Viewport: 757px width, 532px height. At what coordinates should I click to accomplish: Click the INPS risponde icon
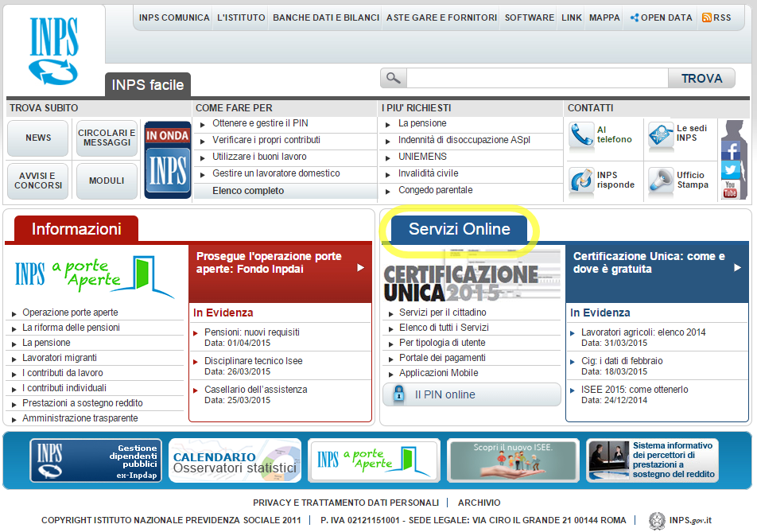coord(581,180)
